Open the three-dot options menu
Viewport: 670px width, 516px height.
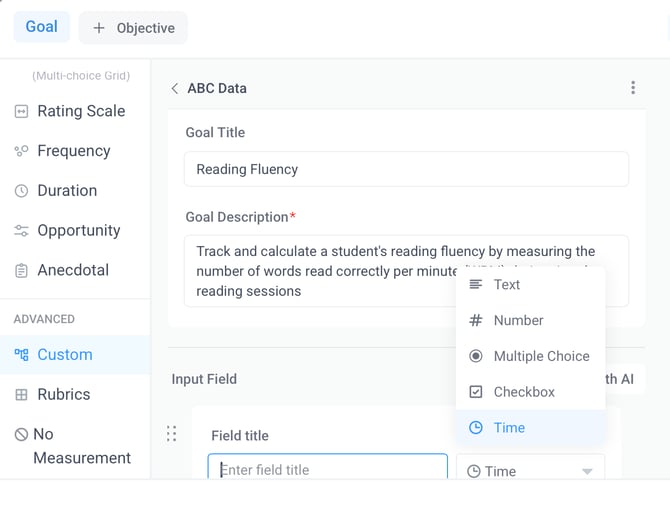633,88
